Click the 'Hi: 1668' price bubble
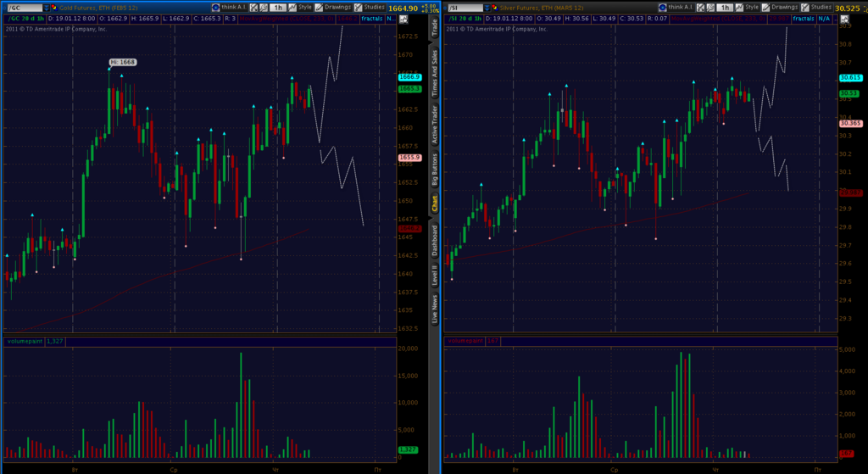This screenshot has height=474, width=868. 122,62
